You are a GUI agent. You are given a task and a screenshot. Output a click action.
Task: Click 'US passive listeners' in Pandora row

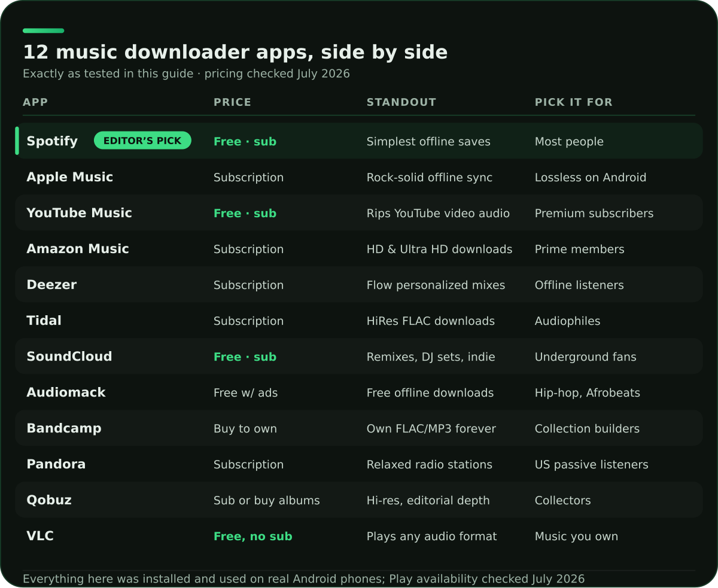[592, 465]
